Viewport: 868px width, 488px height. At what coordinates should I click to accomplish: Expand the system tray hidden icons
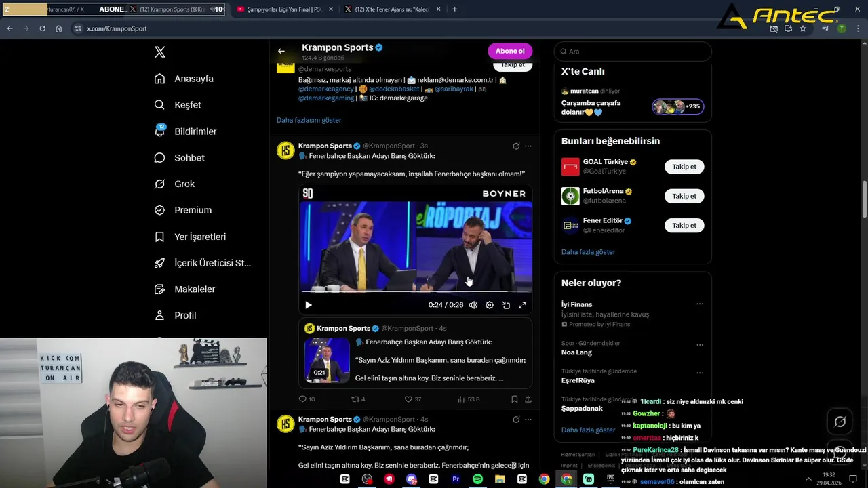click(x=808, y=479)
